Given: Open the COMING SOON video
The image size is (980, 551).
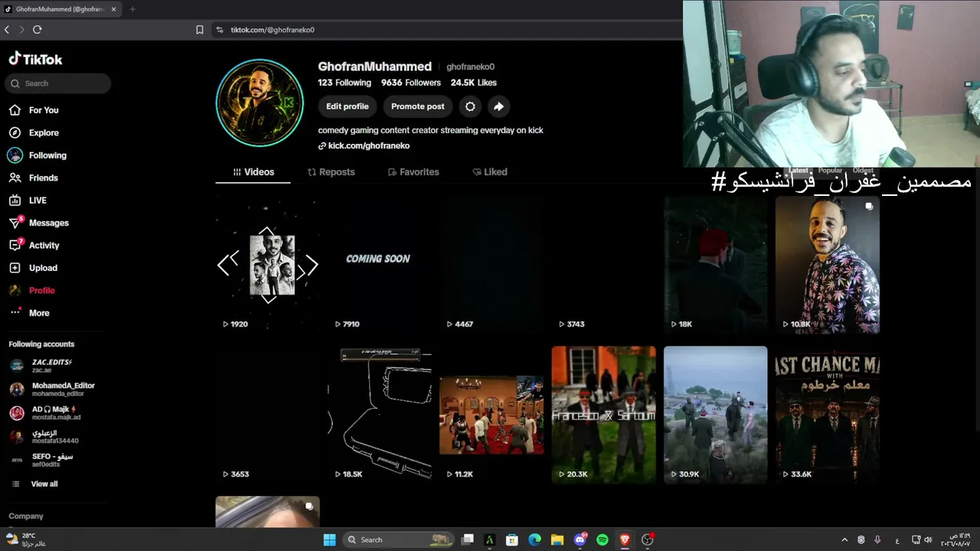Looking at the screenshot, I should [379, 265].
